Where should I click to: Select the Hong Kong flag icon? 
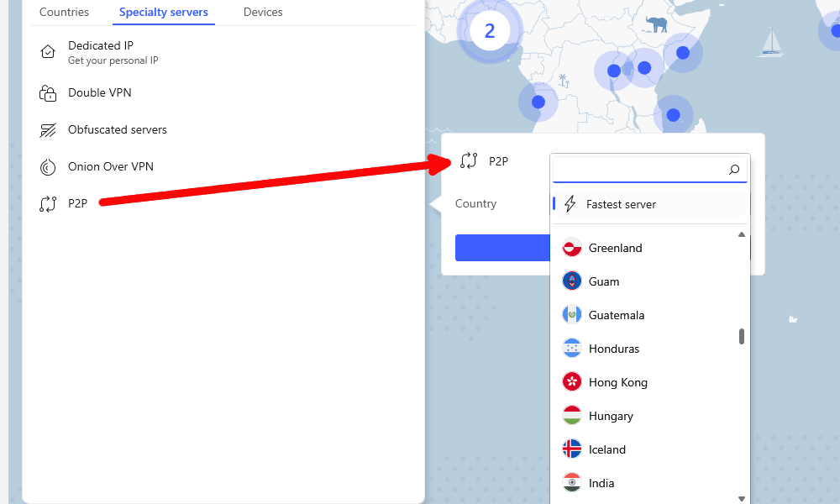[x=571, y=382]
